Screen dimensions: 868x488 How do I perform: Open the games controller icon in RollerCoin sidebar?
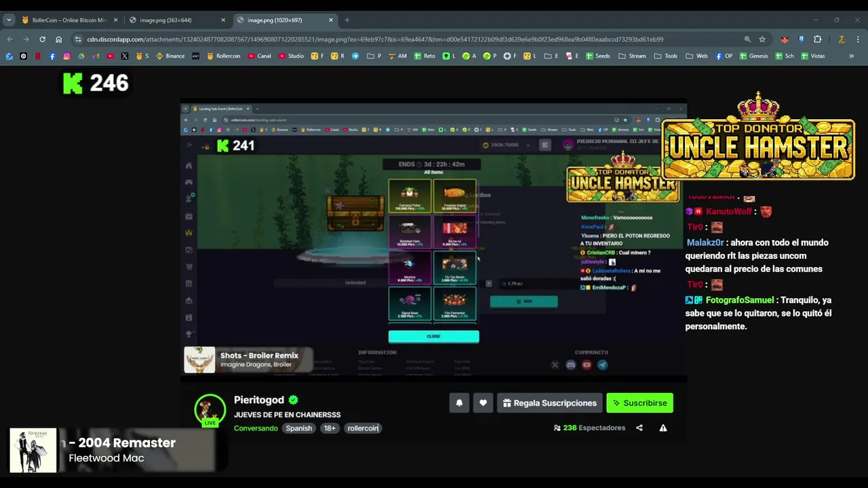[x=189, y=182]
